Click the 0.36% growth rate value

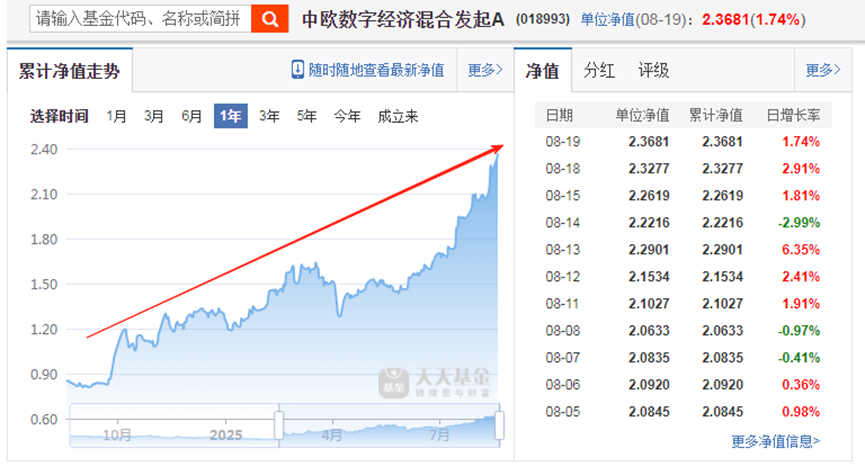[801, 385]
